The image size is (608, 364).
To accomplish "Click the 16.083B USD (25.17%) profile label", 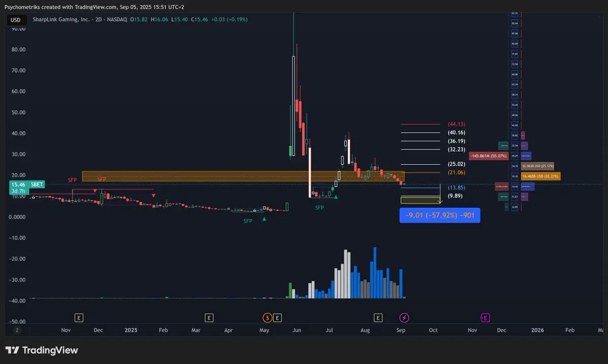I will click(538, 166).
